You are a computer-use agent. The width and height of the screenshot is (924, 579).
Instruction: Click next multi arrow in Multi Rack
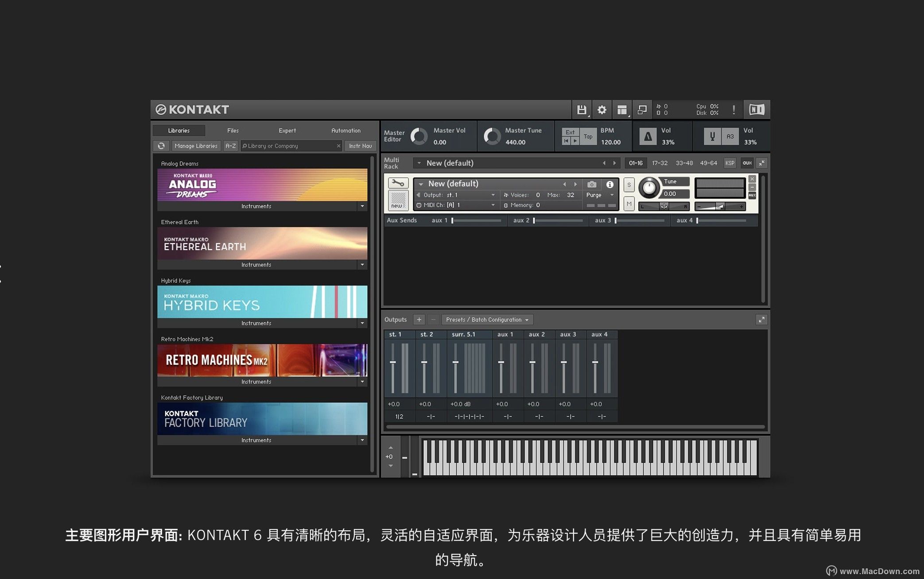[x=614, y=163]
